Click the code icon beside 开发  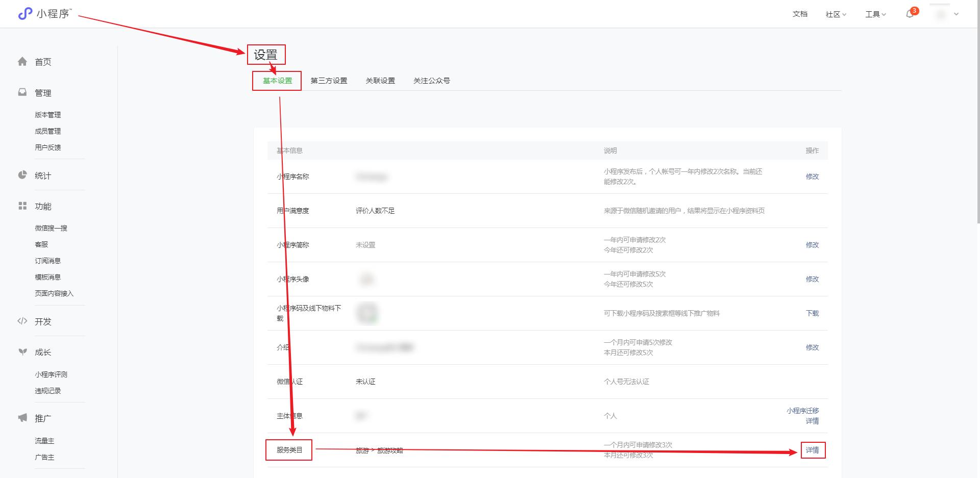click(22, 321)
